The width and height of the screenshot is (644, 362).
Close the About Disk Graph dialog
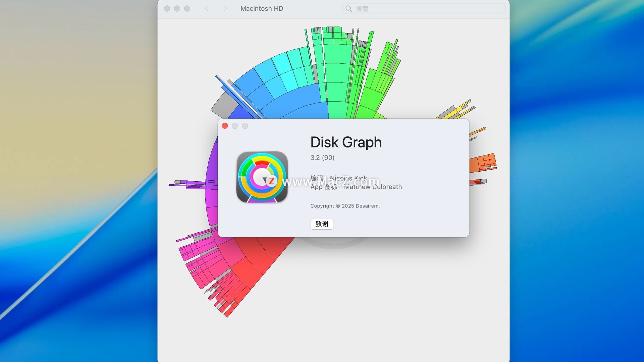pyautogui.click(x=225, y=126)
